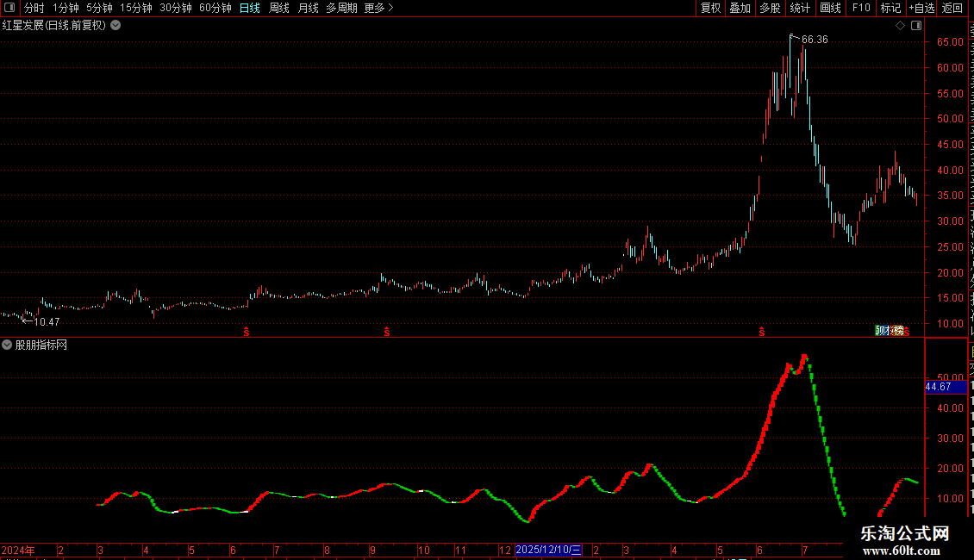The height and width of the screenshot is (560, 974).
Task: Switch to 周线 weekly chart
Action: point(279,8)
